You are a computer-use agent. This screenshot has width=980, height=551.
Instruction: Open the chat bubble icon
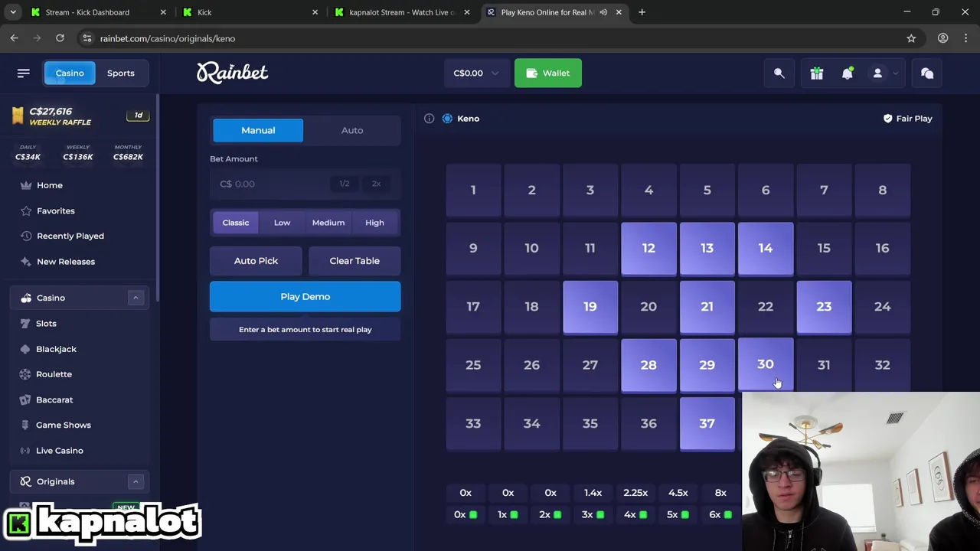(x=927, y=73)
